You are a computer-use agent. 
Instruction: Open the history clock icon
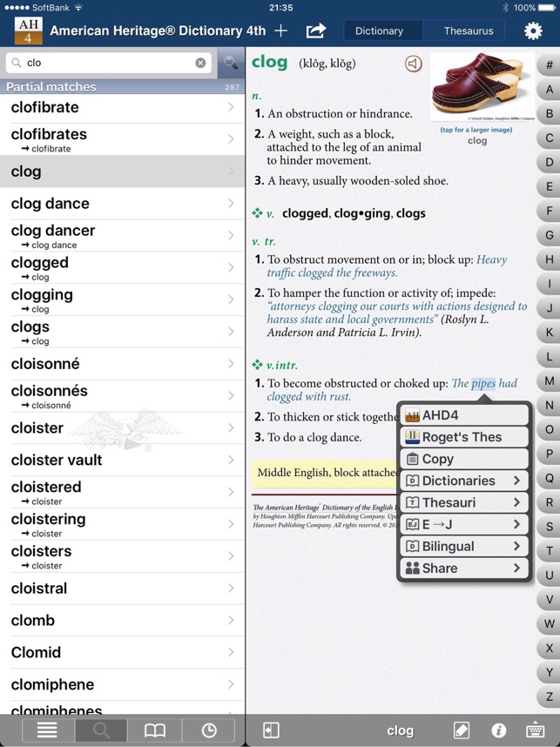pyautogui.click(x=209, y=730)
